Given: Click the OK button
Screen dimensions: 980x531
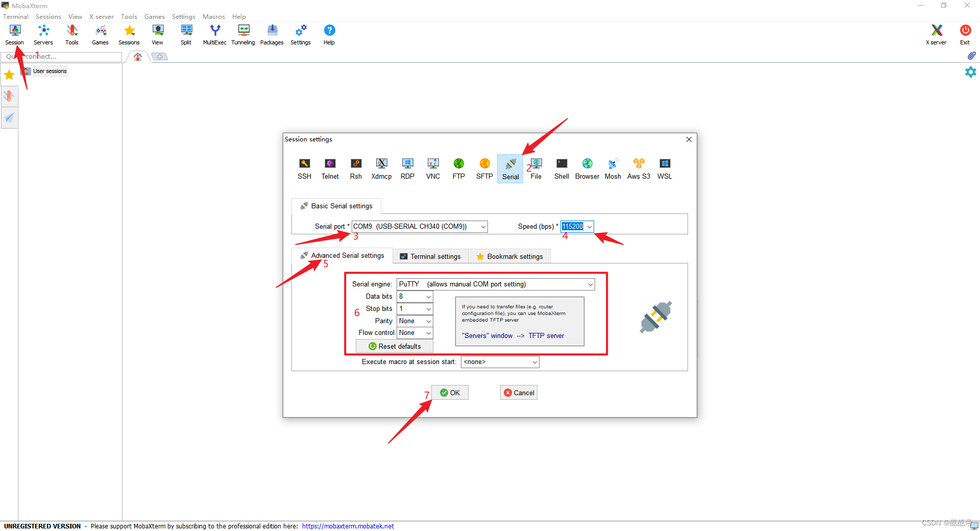Looking at the screenshot, I should pos(450,393).
